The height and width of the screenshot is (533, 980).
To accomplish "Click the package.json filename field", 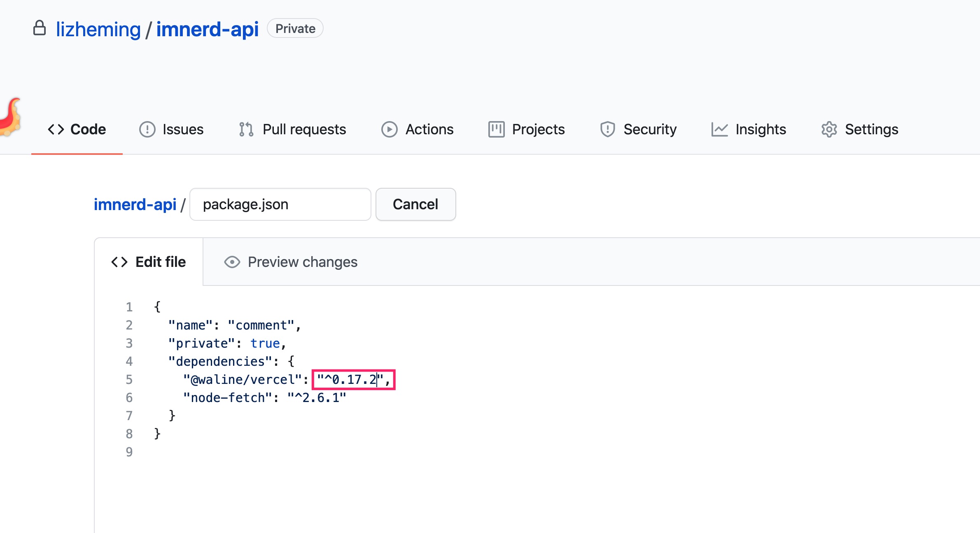I will [x=280, y=204].
